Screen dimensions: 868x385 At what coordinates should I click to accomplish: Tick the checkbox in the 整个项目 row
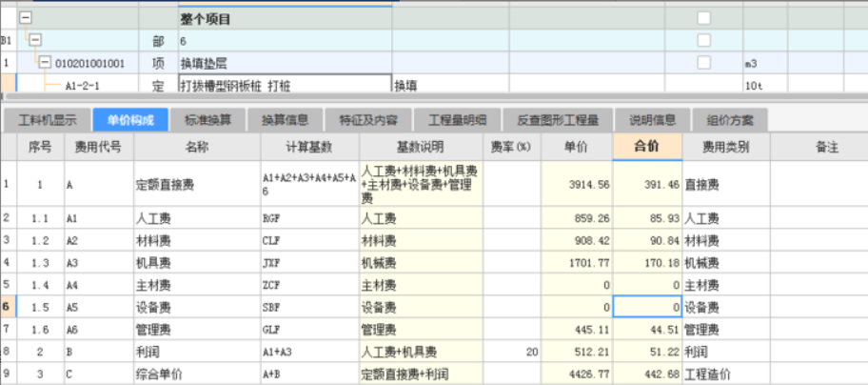click(703, 18)
